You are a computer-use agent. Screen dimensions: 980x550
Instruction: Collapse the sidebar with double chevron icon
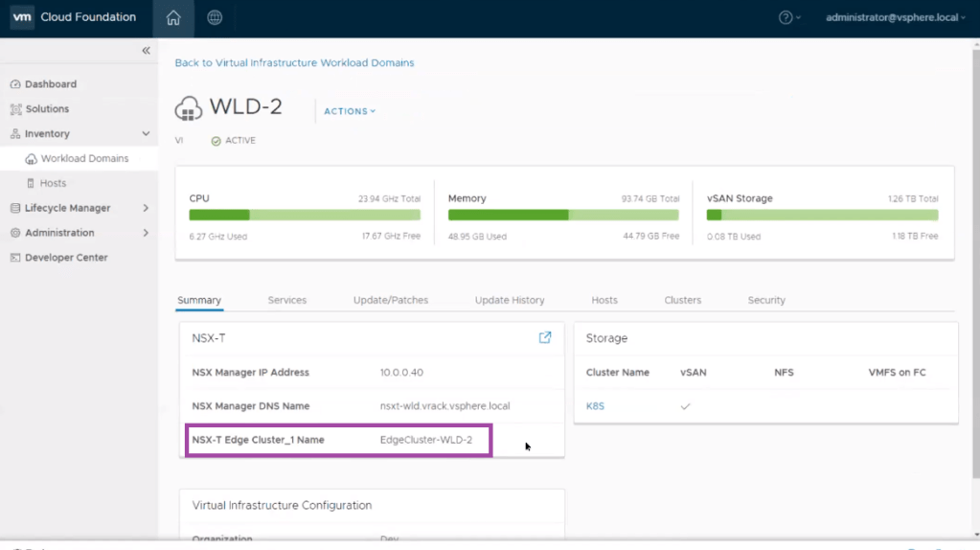146,51
